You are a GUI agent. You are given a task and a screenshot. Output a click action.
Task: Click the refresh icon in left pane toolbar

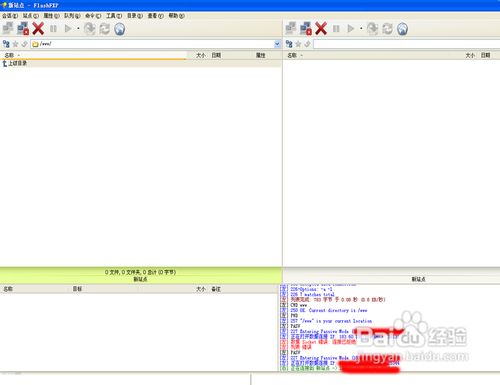point(104,29)
